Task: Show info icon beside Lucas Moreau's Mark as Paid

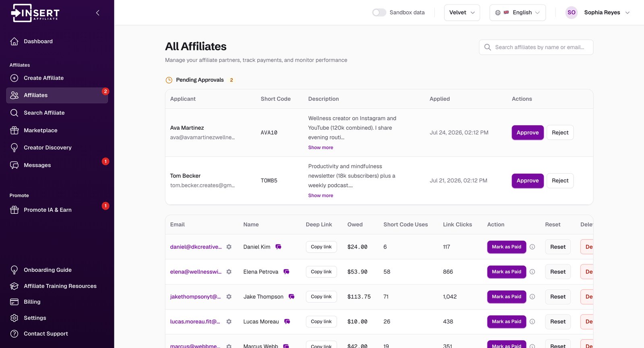Action: pos(532,322)
